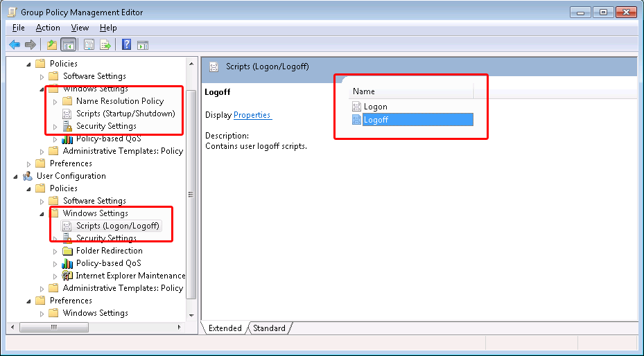Select Scripts (Startup/Shutdown) tree item

[125, 114]
